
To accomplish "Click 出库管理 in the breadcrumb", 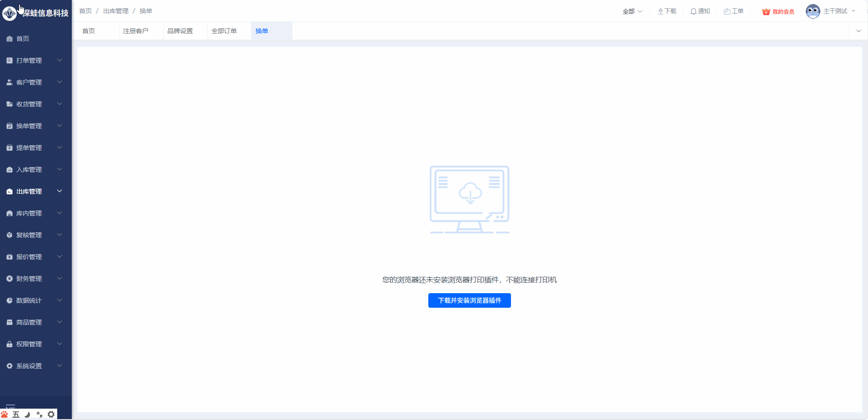I will coord(116,11).
